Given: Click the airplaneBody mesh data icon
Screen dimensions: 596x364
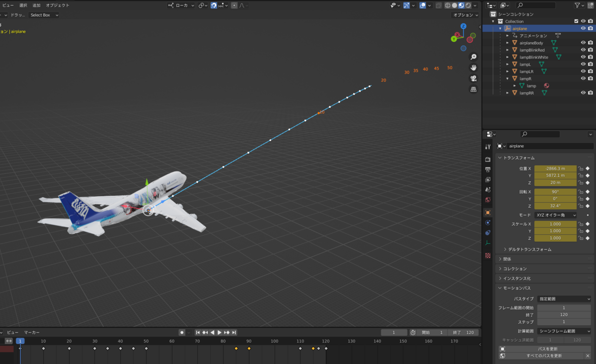Looking at the screenshot, I should [x=553, y=43].
